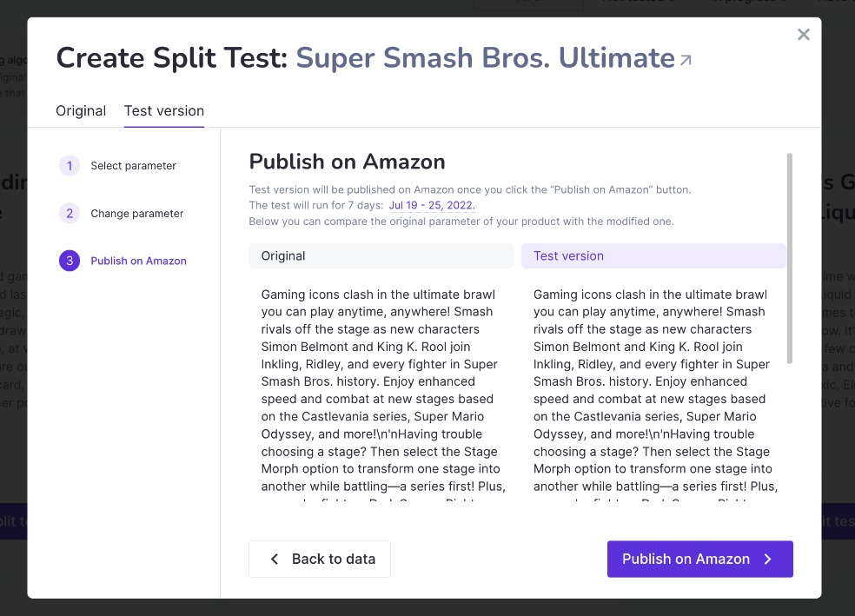Click the step 2 circle icon

click(x=70, y=213)
